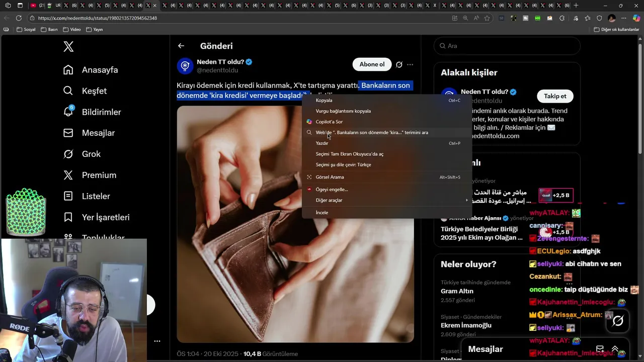Viewport: 644px width, 362px height.
Task: Open browser zoom magnifier icon
Action: pos(465,18)
